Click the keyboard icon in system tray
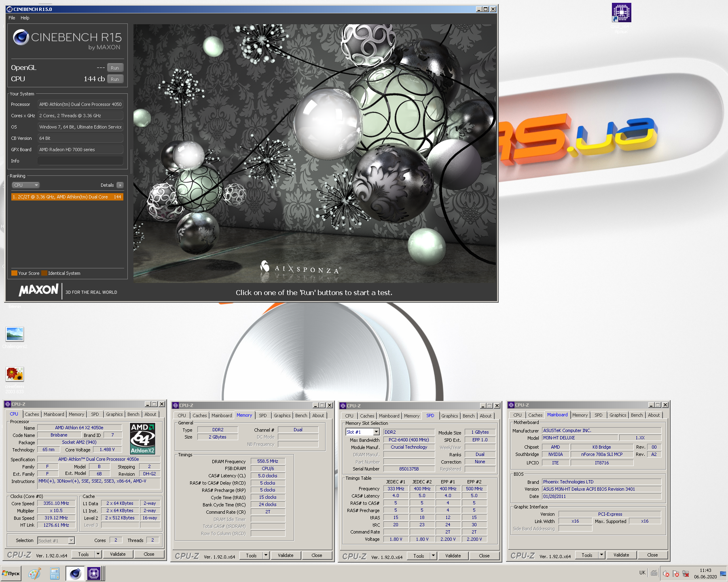Screen dimensions: 728x582 (x=654, y=573)
